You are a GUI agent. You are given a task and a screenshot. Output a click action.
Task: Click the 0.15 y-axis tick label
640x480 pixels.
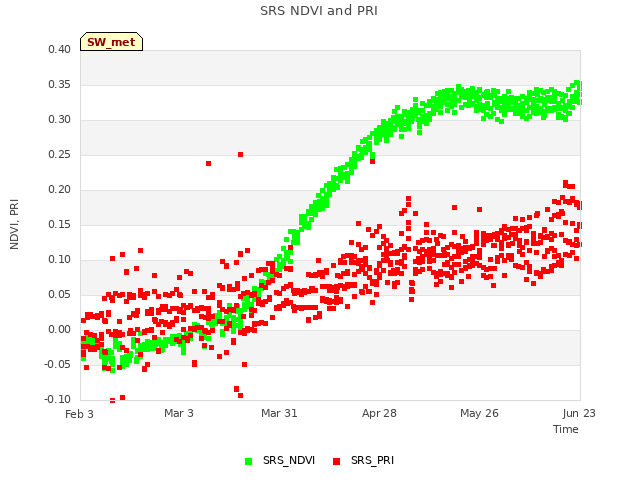(x=59, y=224)
